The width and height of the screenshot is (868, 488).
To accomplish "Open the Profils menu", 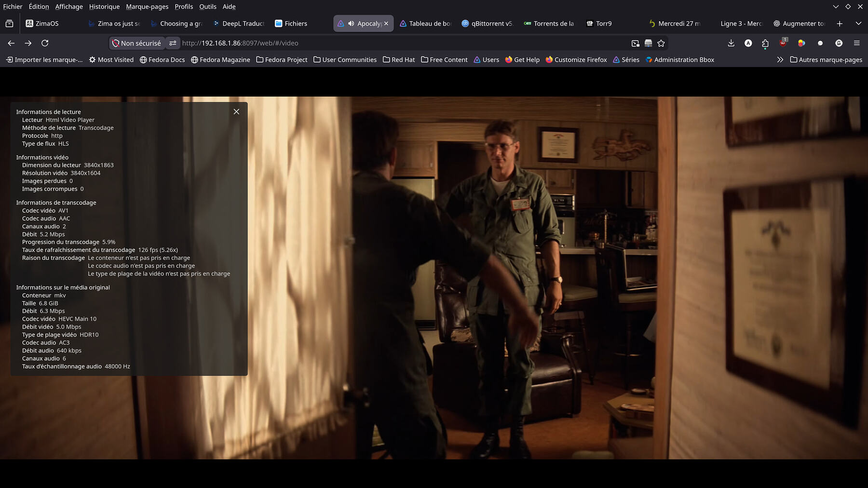I will click(184, 7).
